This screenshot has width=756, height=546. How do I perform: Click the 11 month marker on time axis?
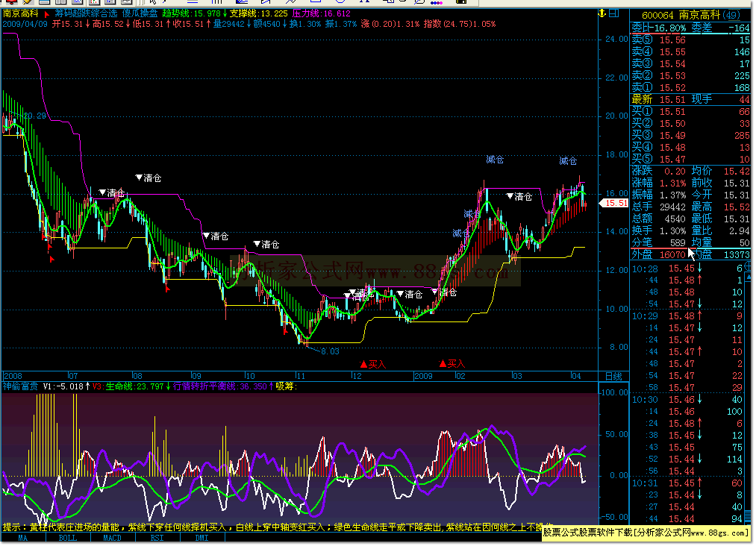coord(300,376)
